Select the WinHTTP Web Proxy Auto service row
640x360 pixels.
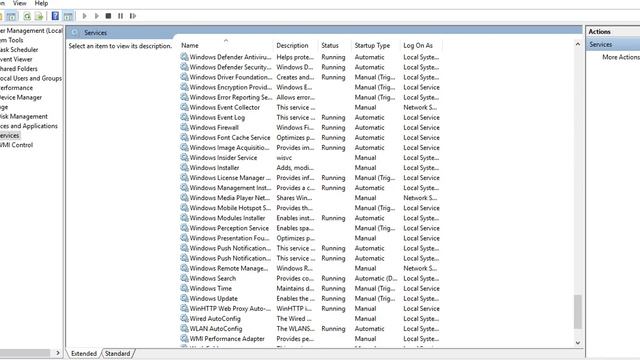pos(310,309)
